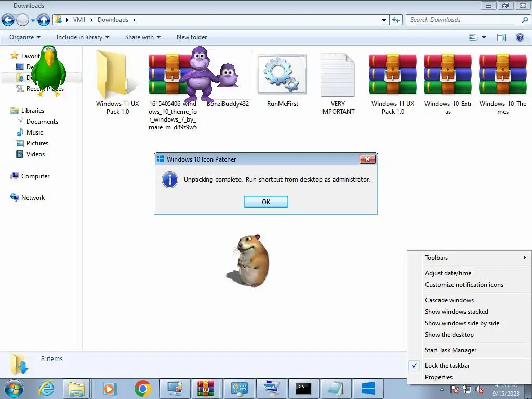
Task: Select Cascade windows
Action: click(470, 300)
